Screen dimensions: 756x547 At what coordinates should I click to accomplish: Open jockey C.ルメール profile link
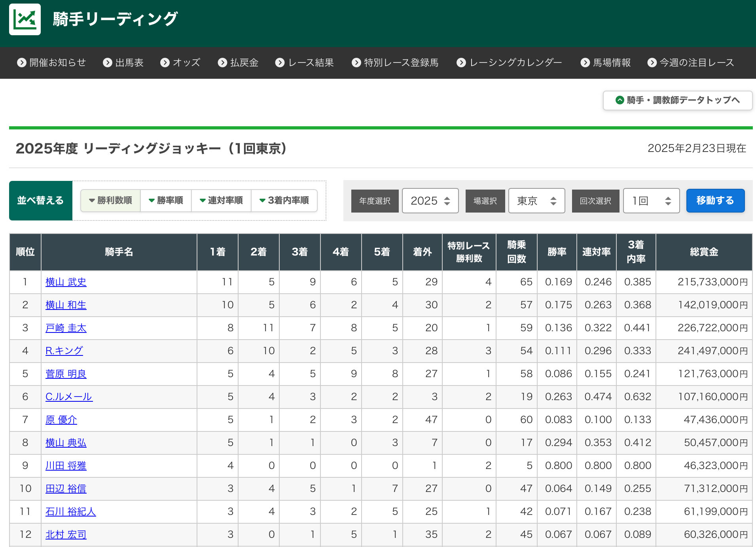pos(69,397)
